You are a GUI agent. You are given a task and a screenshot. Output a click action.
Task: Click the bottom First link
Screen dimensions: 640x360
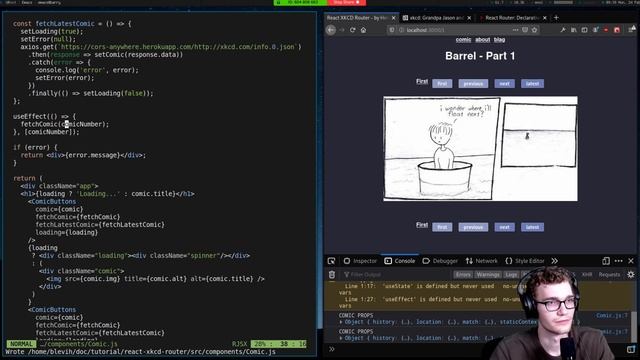[x=422, y=225]
